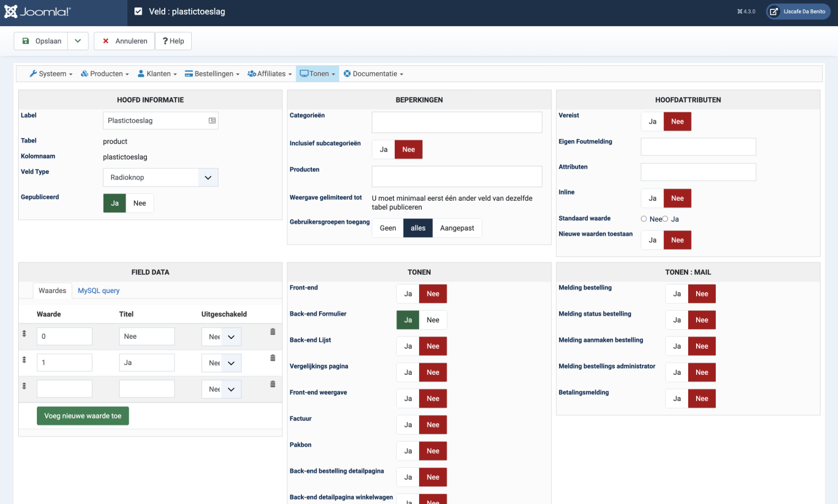The width and height of the screenshot is (838, 504).
Task: Select Ja radio for Standaard waarde
Action: tap(665, 219)
